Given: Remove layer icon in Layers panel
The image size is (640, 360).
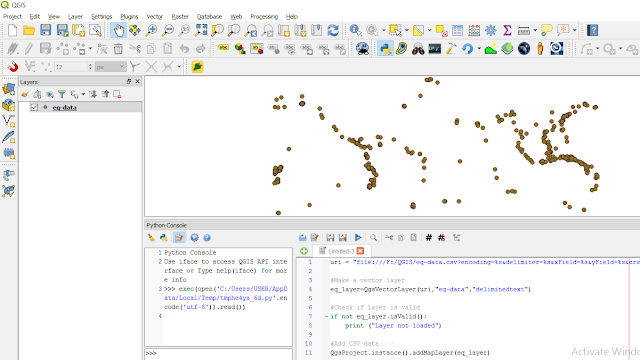Looking at the screenshot, I should [117, 94].
